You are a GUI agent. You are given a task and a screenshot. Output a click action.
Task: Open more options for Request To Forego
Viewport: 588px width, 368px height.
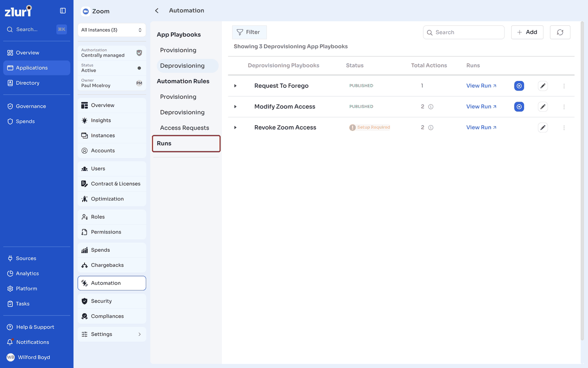click(564, 86)
